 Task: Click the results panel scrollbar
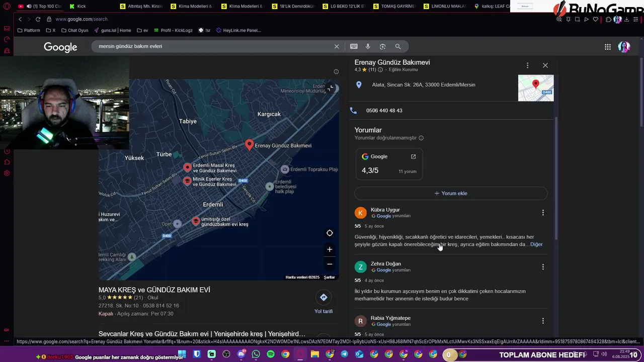[x=556, y=178]
